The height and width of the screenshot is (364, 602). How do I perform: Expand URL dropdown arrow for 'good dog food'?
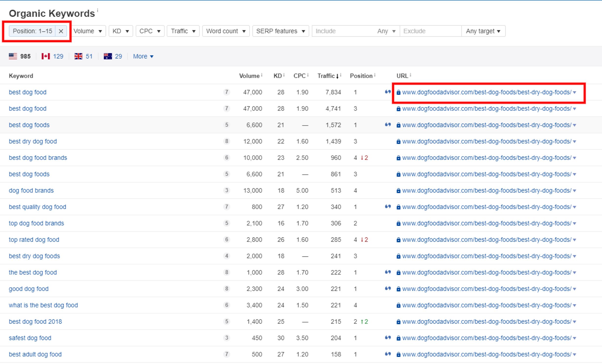[575, 289]
